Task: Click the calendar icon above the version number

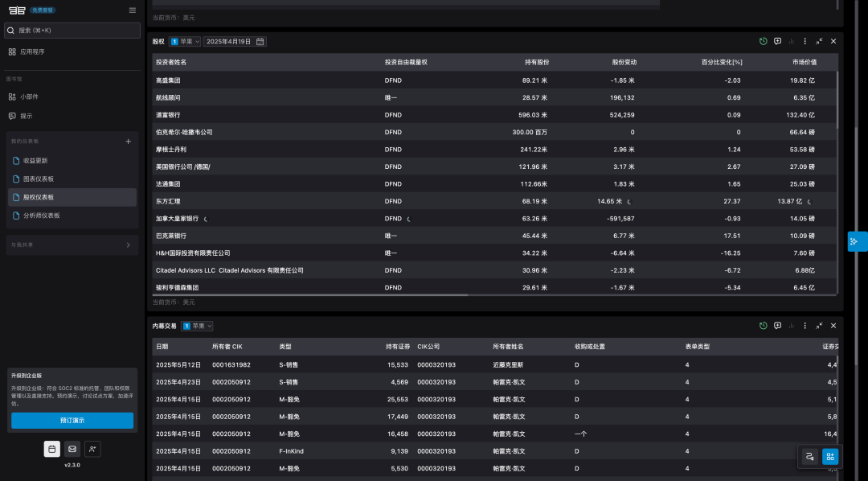Action: click(52, 449)
